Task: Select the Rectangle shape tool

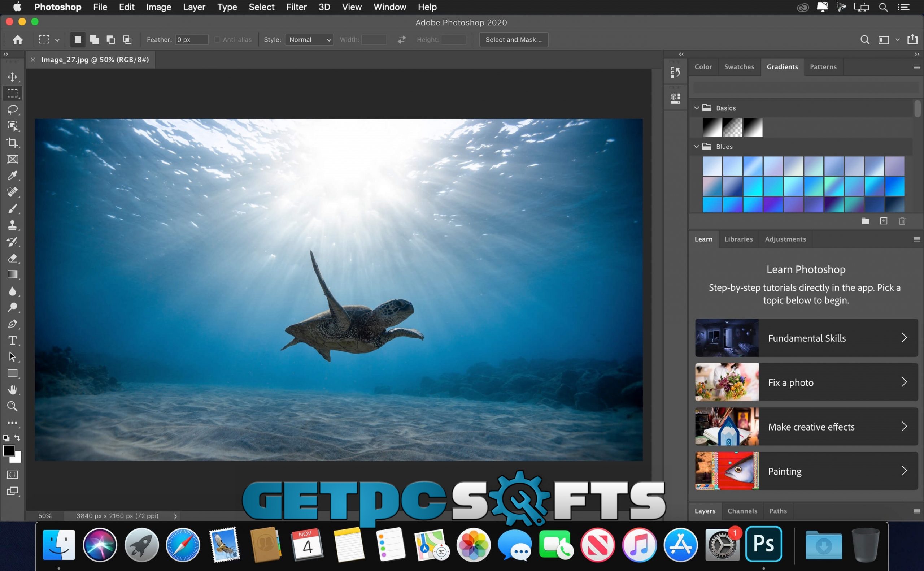Action: coord(12,373)
